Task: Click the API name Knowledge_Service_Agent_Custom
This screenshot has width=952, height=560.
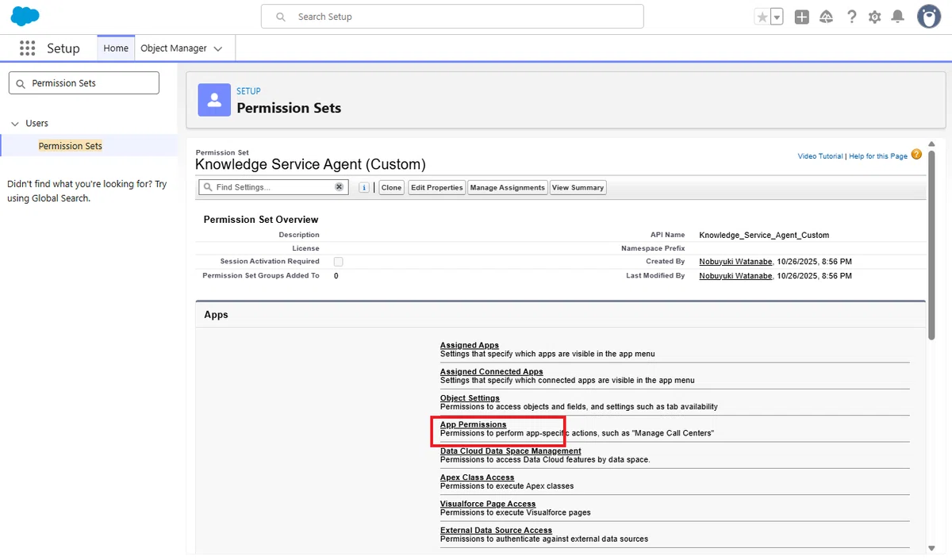Action: 764,236
